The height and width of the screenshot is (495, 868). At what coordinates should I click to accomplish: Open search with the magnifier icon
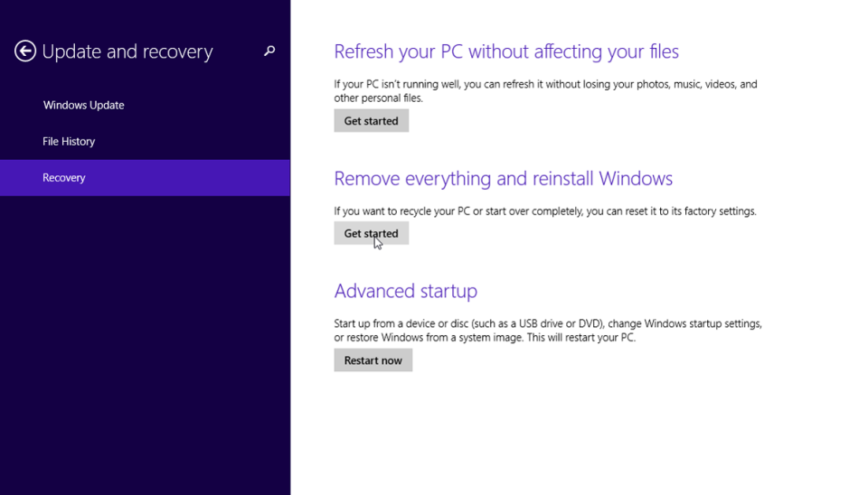(269, 51)
